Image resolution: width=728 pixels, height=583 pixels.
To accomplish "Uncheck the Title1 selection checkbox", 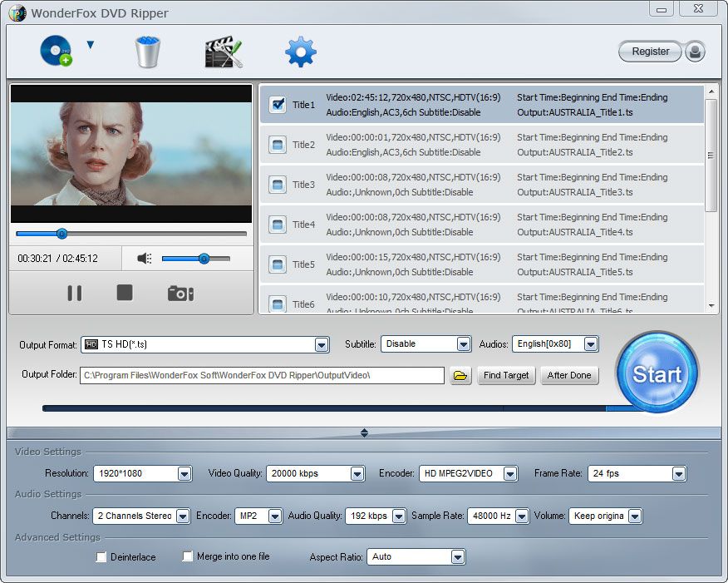I will 278,105.
